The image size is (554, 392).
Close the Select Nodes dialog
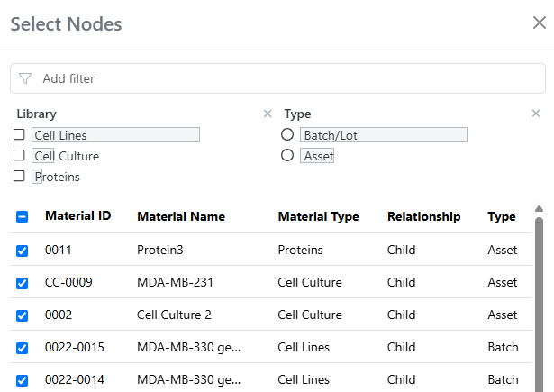[540, 23]
